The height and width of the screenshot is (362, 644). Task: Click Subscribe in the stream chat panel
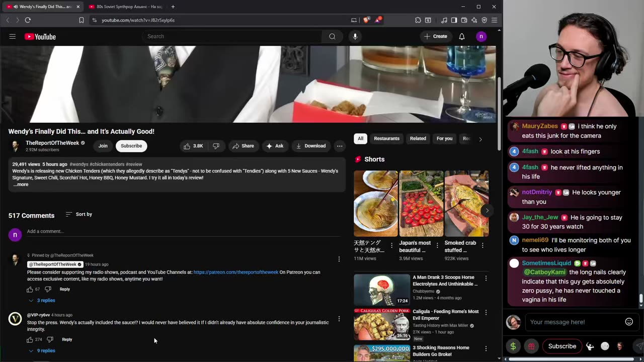(562, 346)
